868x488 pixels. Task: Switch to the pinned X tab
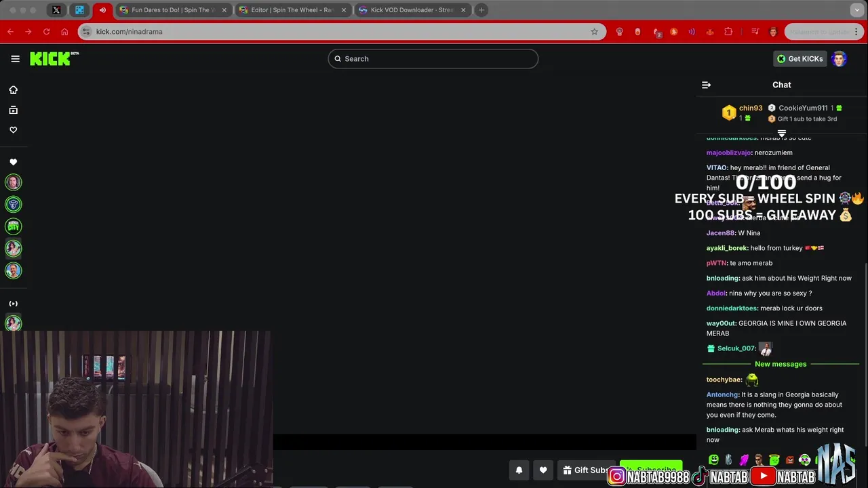click(x=56, y=10)
